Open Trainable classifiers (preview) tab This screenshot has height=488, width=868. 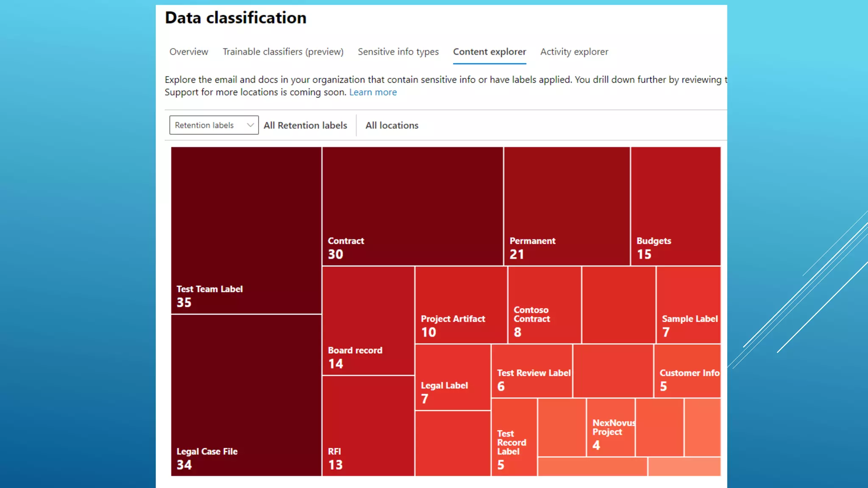point(283,52)
